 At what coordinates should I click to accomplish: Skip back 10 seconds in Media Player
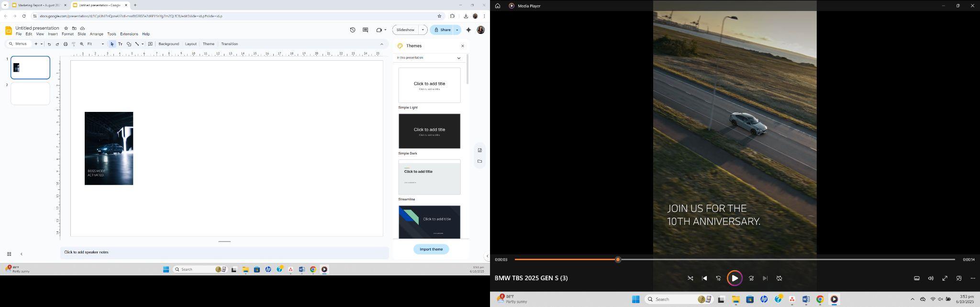(x=718, y=278)
